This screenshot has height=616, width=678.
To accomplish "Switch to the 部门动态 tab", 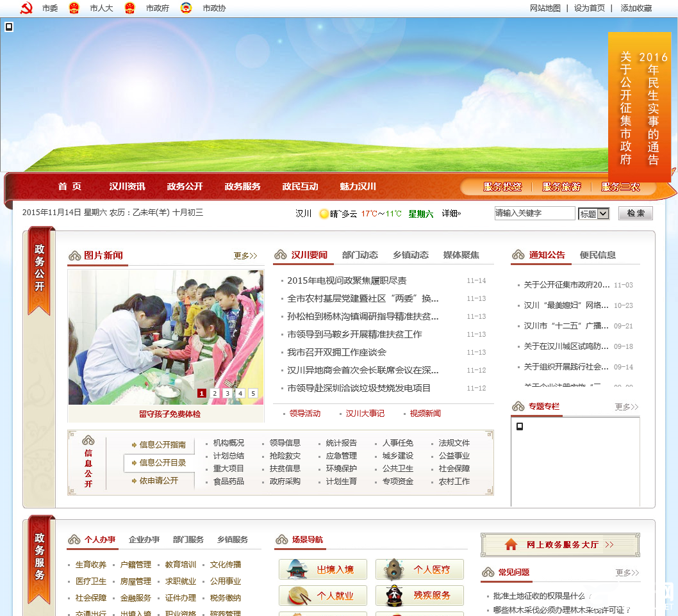I will [360, 253].
